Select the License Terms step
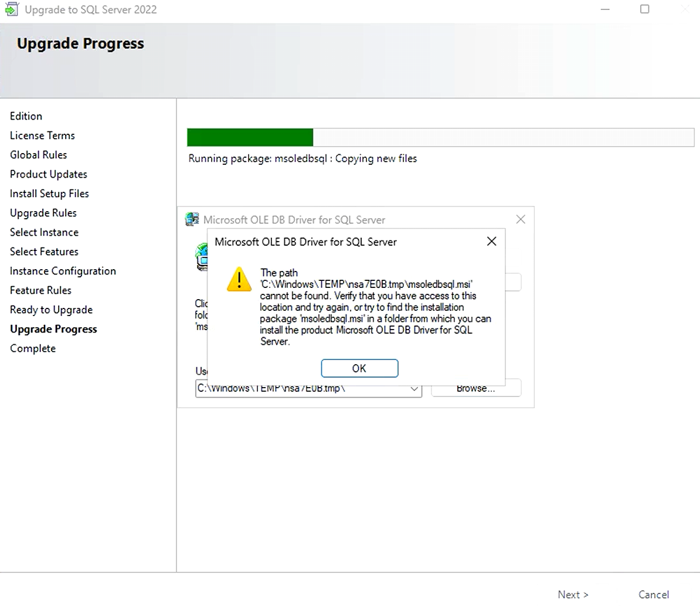 42,135
